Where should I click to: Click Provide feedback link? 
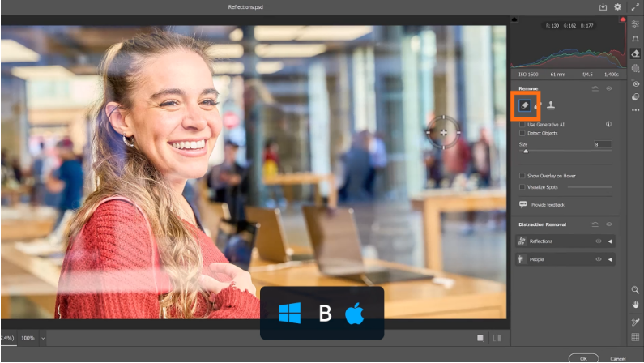tap(548, 205)
